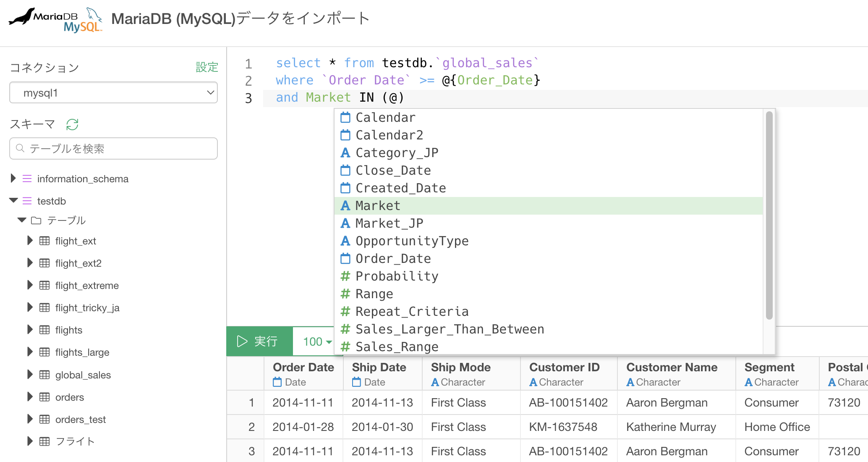Viewport: 868px width, 462px height.
Task: Select Range parameter suggestion
Action: (x=549, y=294)
